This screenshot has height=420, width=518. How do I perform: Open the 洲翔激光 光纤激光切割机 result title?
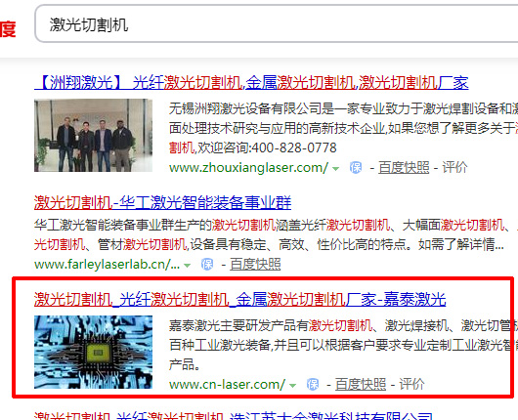point(251,83)
